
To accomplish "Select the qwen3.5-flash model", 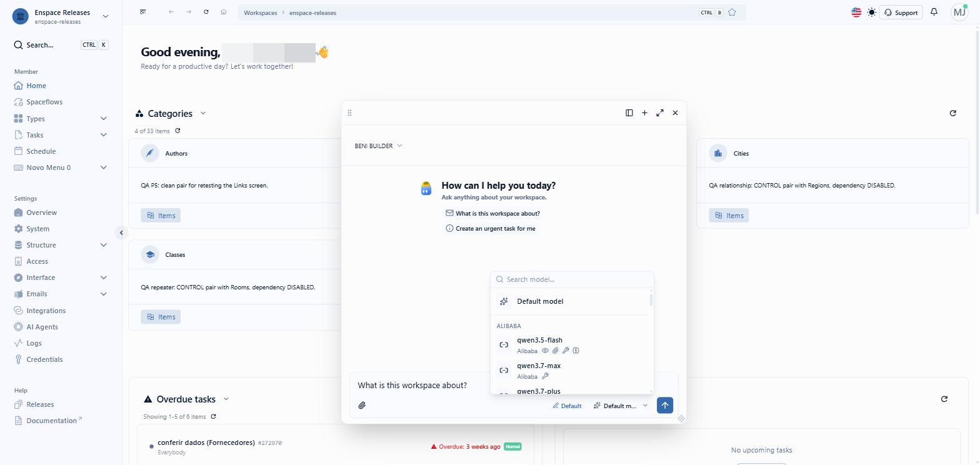I will click(x=570, y=345).
